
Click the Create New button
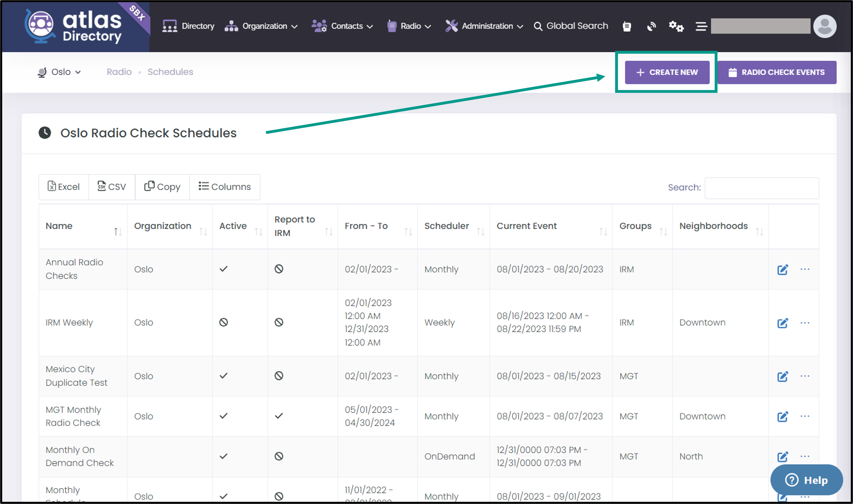click(x=667, y=72)
